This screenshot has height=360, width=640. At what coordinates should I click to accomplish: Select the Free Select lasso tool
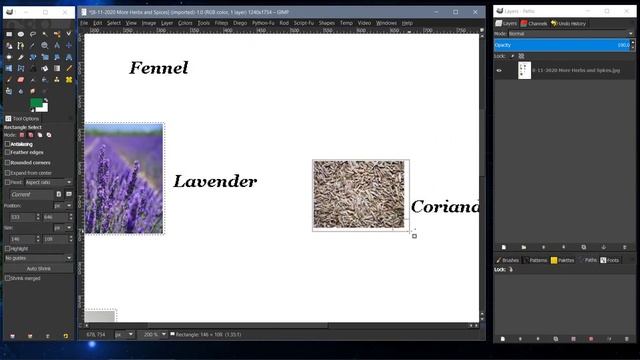click(x=33, y=34)
